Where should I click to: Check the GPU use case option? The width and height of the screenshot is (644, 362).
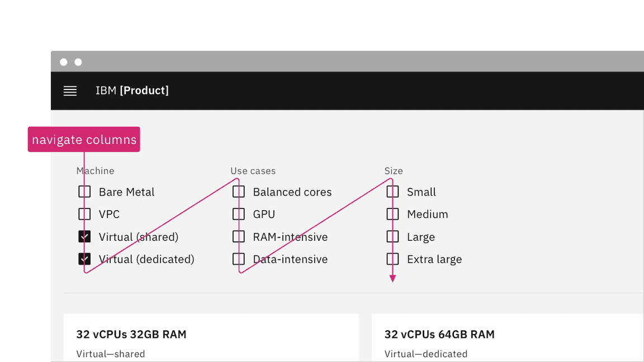tap(238, 214)
